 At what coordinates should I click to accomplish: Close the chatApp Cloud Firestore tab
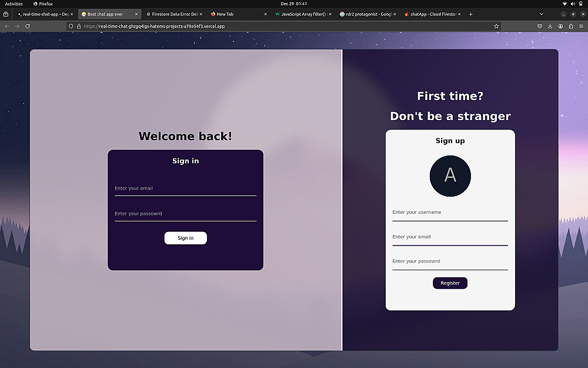pos(459,14)
